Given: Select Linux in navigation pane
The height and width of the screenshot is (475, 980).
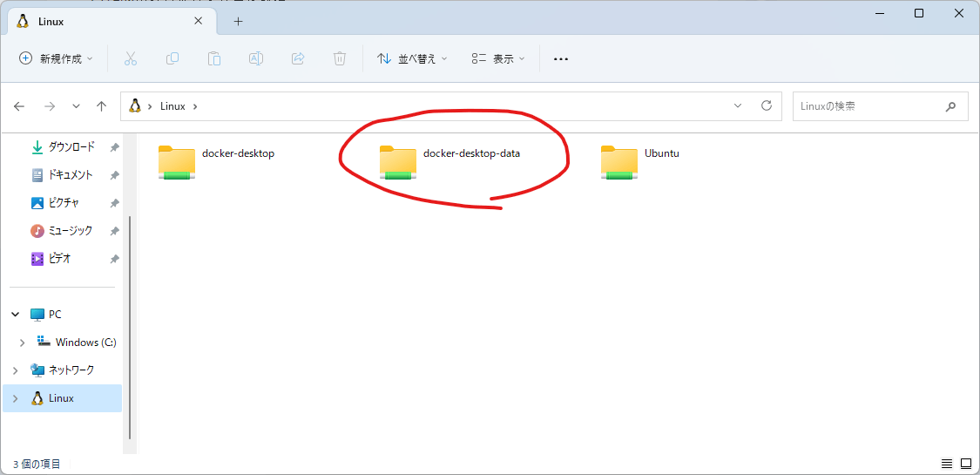Looking at the screenshot, I should coord(63,398).
